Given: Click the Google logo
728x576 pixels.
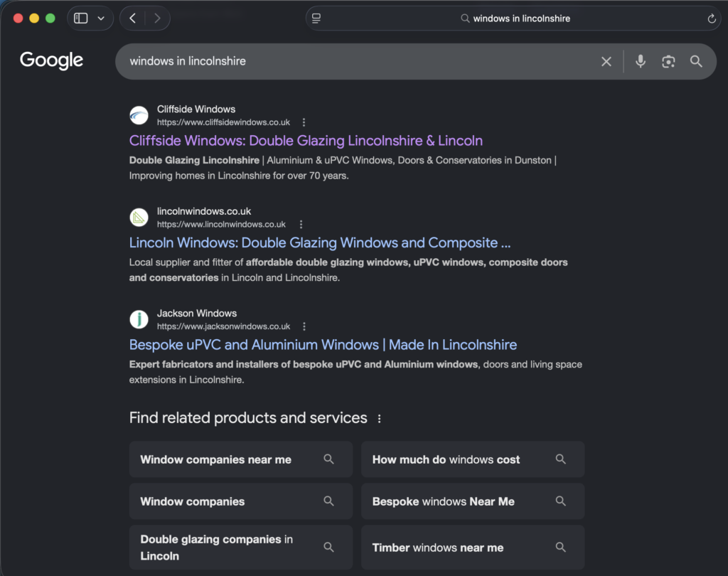Looking at the screenshot, I should [x=51, y=60].
